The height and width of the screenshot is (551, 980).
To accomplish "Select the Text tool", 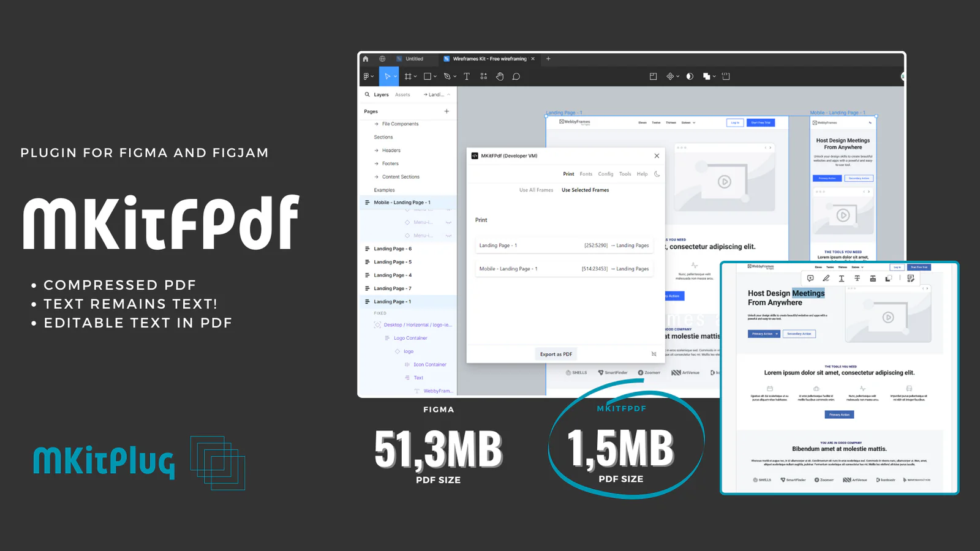I will coord(467,77).
